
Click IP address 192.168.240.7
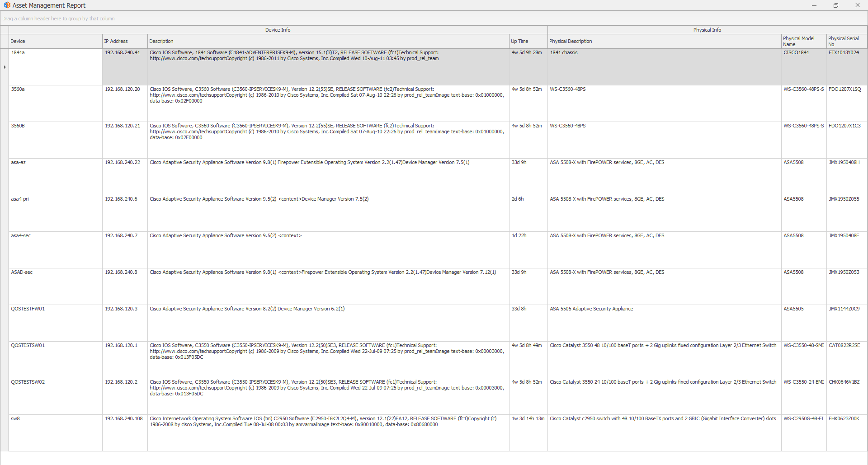(125, 250)
